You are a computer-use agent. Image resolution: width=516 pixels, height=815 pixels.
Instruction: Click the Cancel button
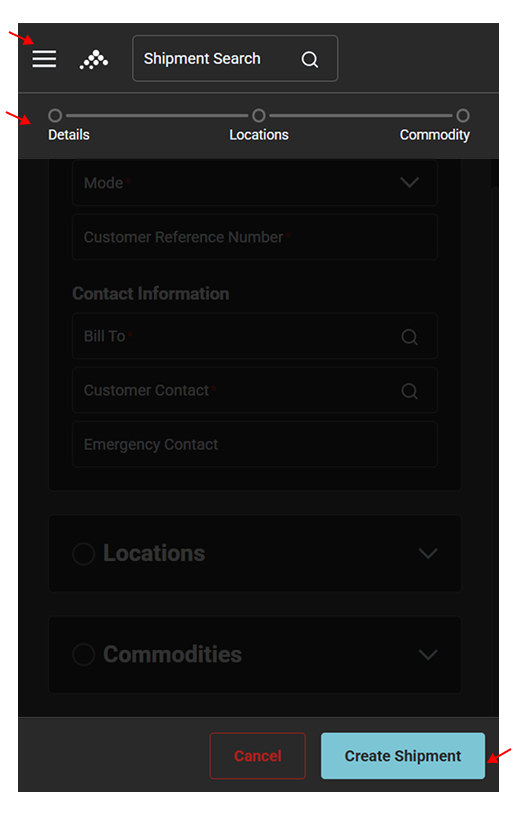258,756
